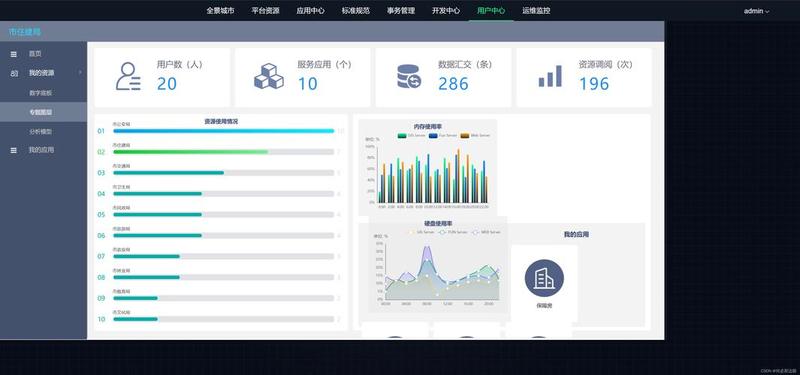This screenshot has height=375, width=800.
Task: Click the blue progress bar in row 01
Action: point(223,131)
